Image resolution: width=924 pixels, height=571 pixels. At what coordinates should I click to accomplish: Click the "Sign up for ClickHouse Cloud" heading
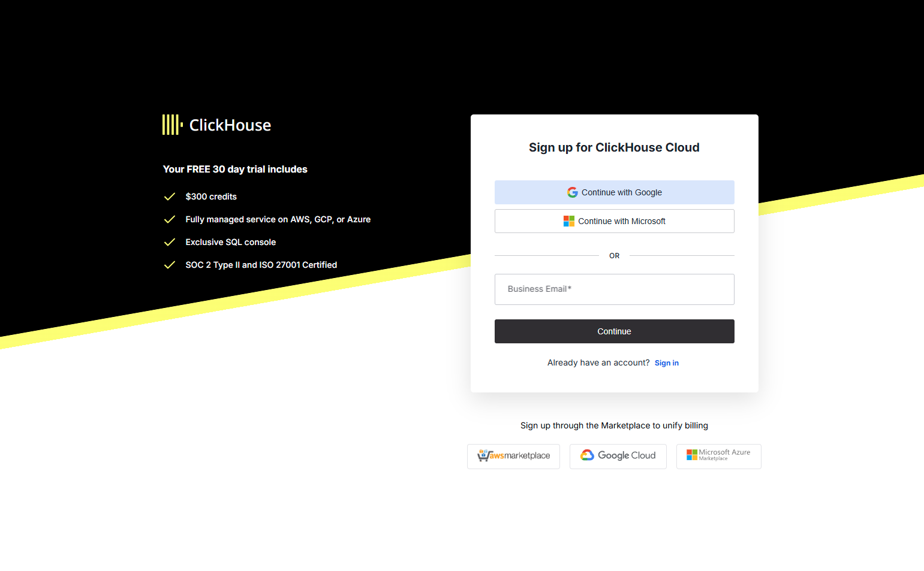[x=614, y=147]
